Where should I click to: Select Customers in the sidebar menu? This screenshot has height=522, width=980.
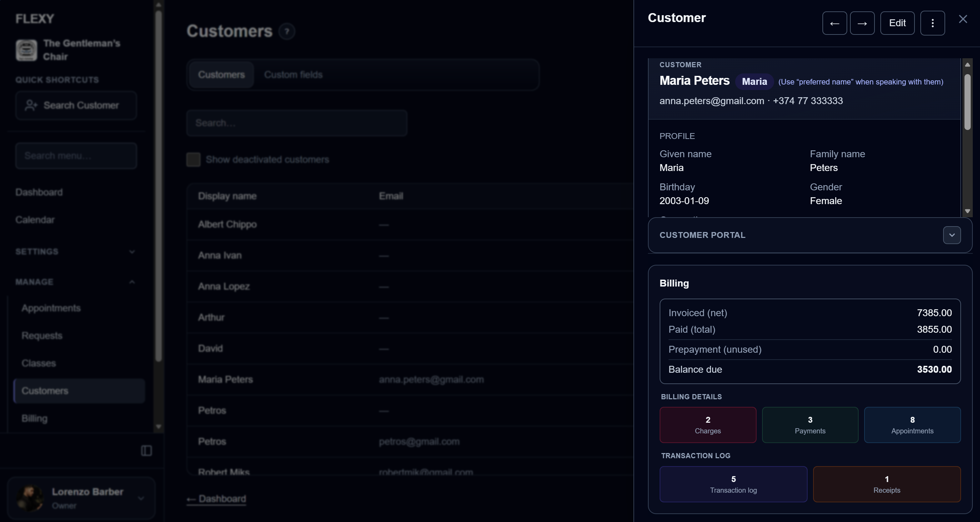[x=79, y=391]
